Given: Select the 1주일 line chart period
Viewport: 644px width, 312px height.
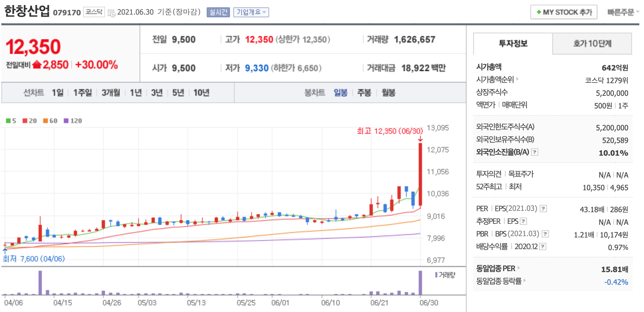Looking at the screenshot, I should (82, 92).
